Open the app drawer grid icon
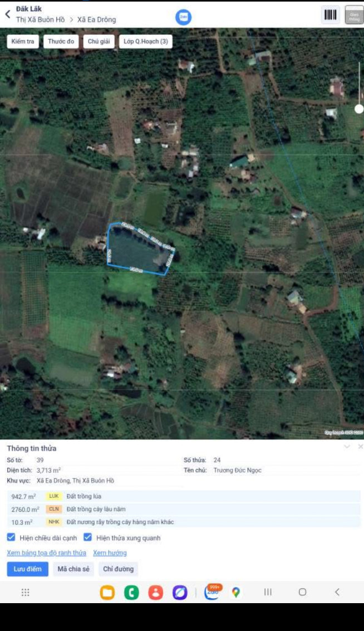Viewport: 364px width, 631px height. point(26,592)
